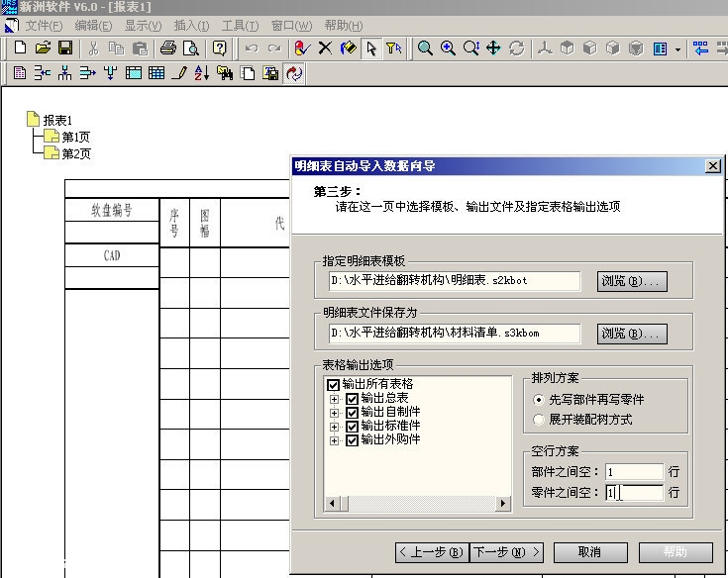The image size is (728, 578).
Task: Click the black X delete icon
Action: pos(326,48)
